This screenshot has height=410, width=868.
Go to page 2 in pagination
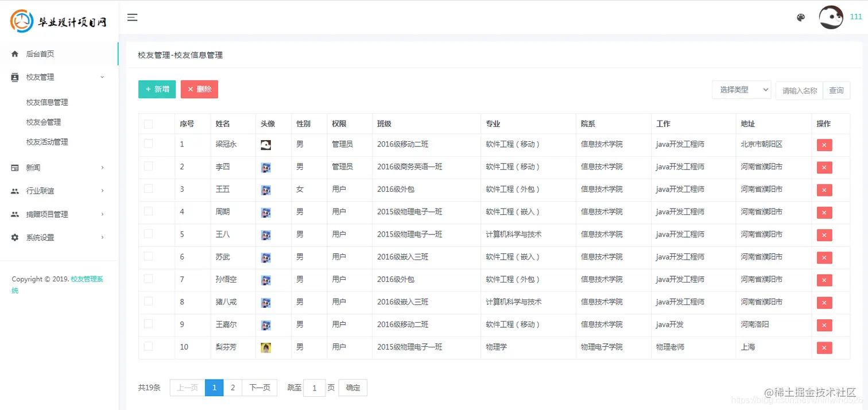pyautogui.click(x=232, y=388)
